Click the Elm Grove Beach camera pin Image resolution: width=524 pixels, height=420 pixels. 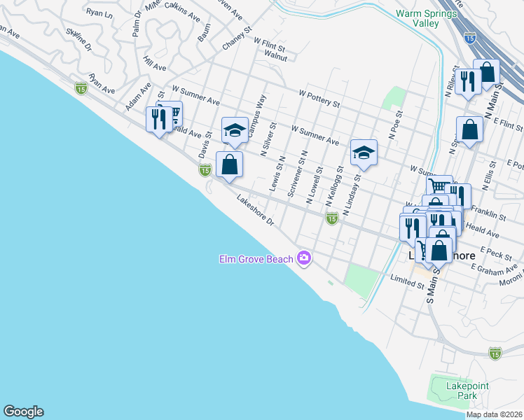pyautogui.click(x=304, y=258)
